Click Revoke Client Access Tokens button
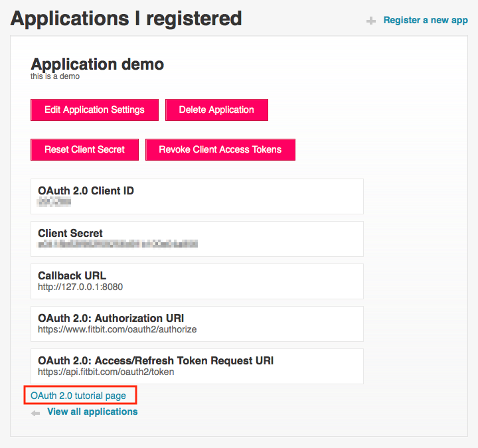The image size is (478, 448). 220,149
